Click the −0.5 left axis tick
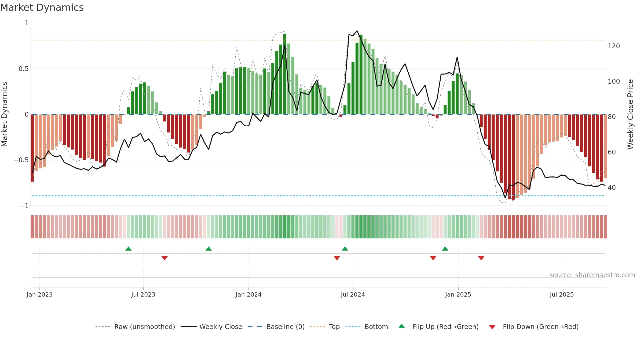Screen dimensions: 644x362 pyautogui.click(x=21, y=160)
